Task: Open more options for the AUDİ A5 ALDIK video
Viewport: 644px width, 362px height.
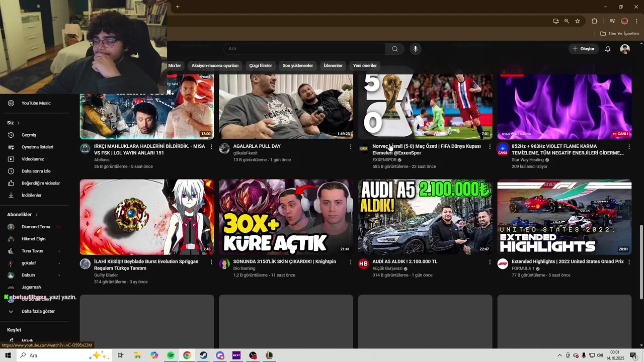Action: (490, 262)
